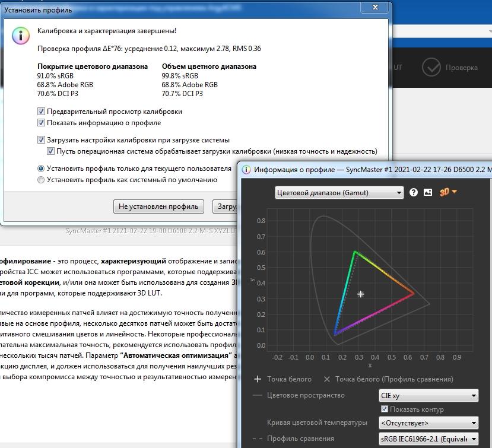
Task: Toggle Предварительный просмотр калибровки checkbox
Action: (41, 112)
